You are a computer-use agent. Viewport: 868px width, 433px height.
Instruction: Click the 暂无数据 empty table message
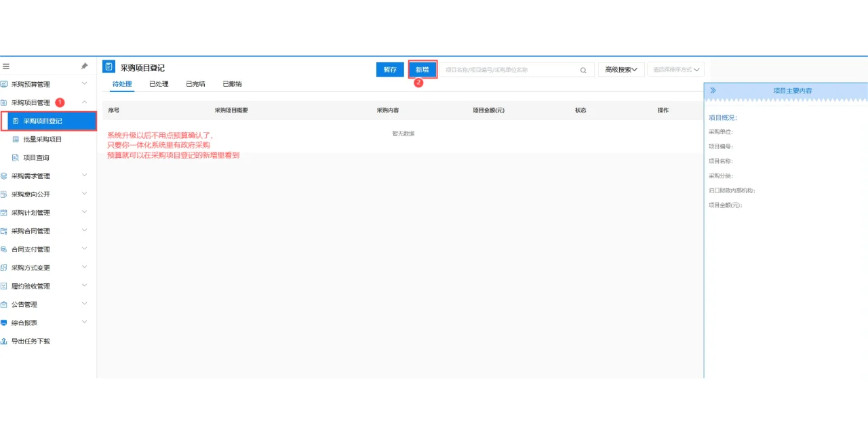click(403, 133)
